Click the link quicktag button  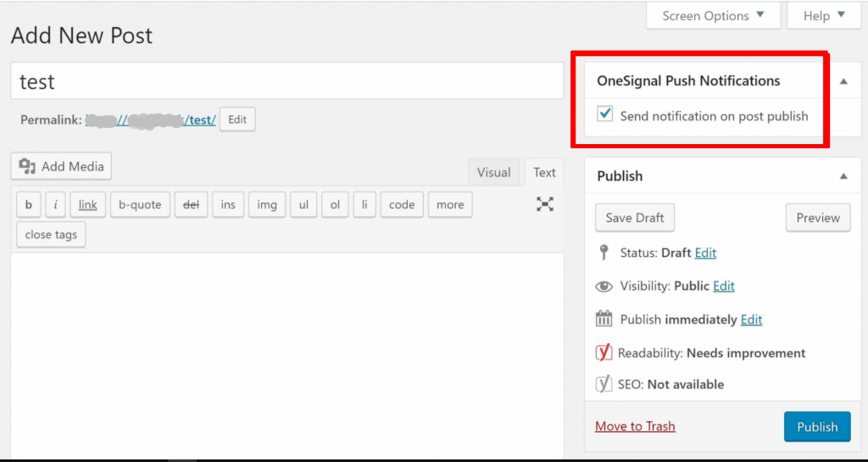click(x=88, y=204)
